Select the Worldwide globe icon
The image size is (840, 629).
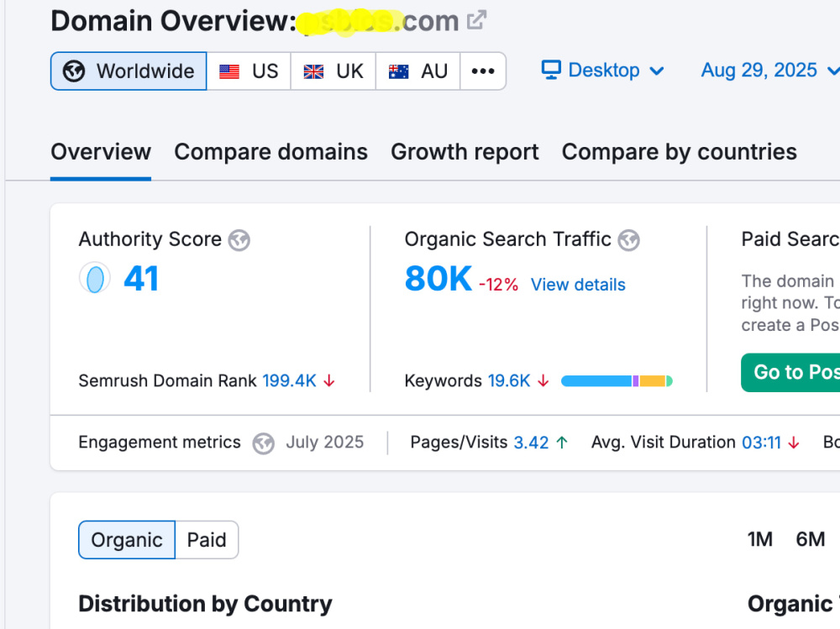[x=74, y=71]
